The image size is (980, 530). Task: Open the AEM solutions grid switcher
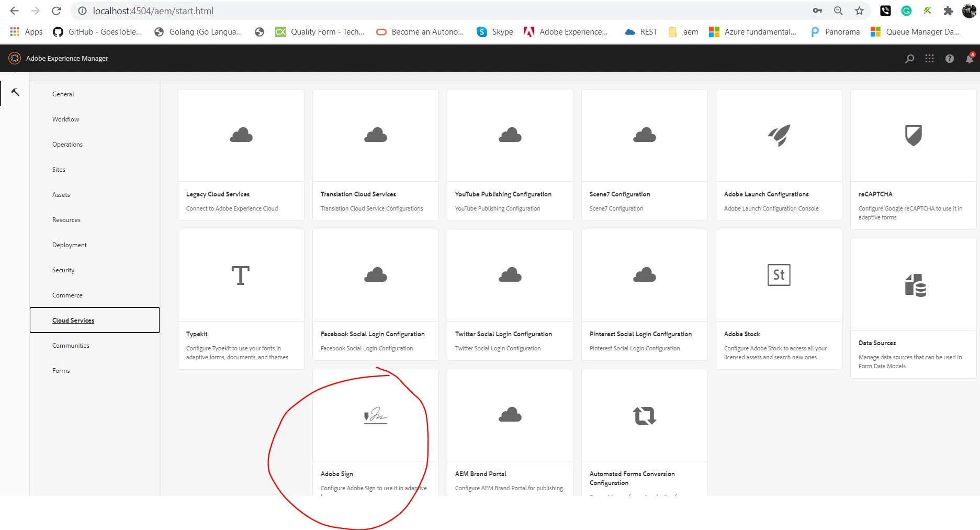(x=929, y=59)
